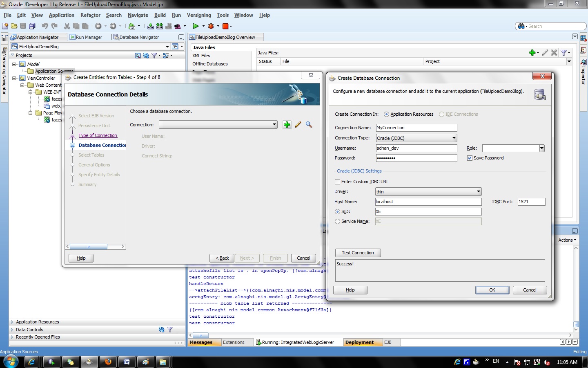
Task: Collapse the ViewController tree node
Action: [14, 78]
